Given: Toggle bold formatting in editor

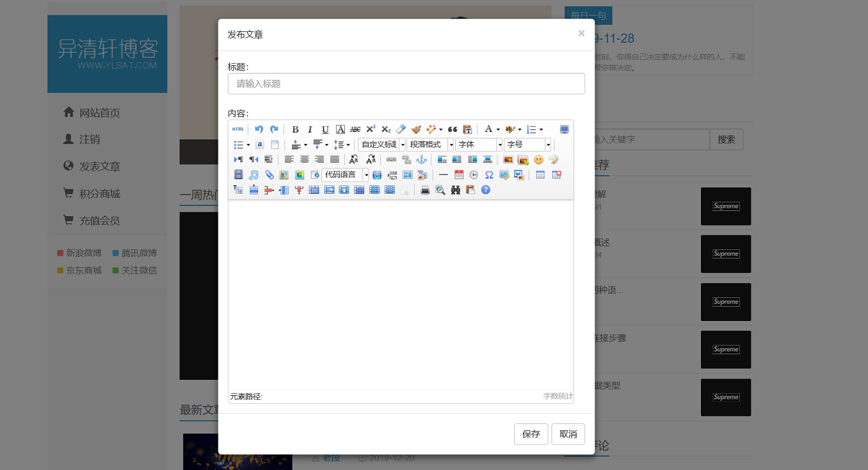Looking at the screenshot, I should [x=295, y=129].
